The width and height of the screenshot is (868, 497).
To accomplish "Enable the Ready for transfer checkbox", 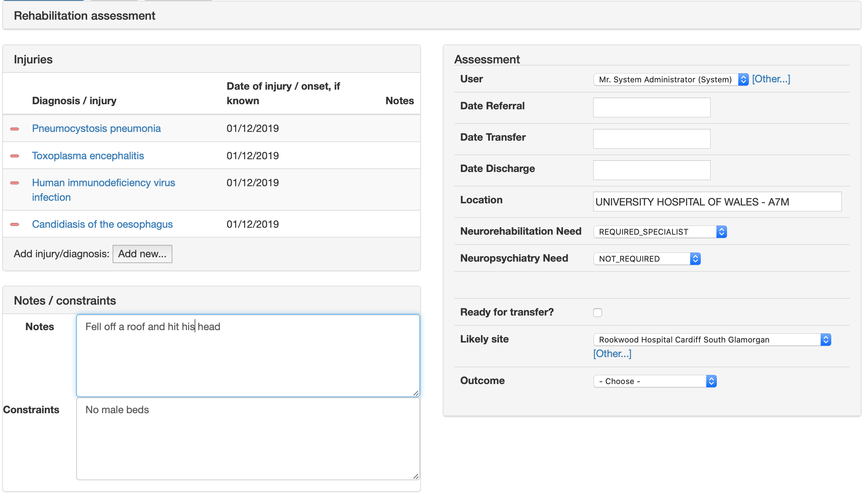I will [598, 312].
